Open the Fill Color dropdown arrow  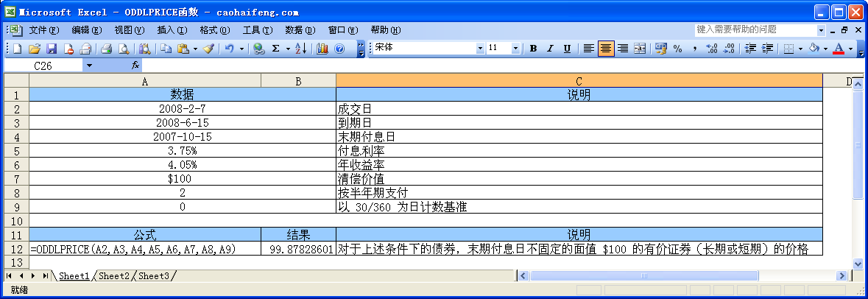pos(825,49)
